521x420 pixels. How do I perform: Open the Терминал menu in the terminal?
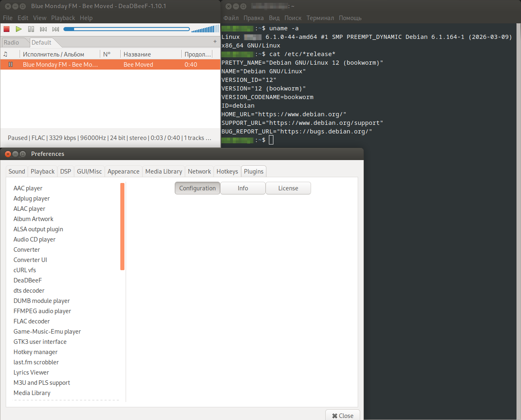click(x=320, y=18)
